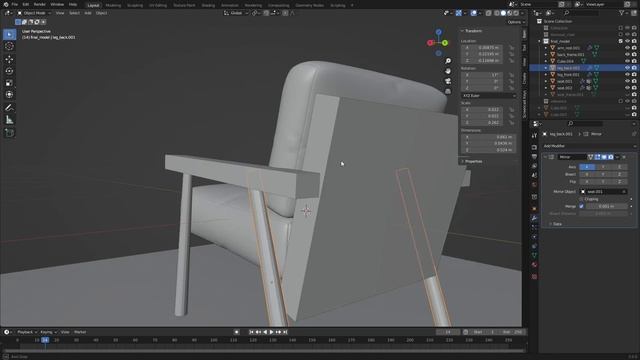Open Global transform orientation dropdown
The height and width of the screenshot is (360, 640).
(x=236, y=13)
